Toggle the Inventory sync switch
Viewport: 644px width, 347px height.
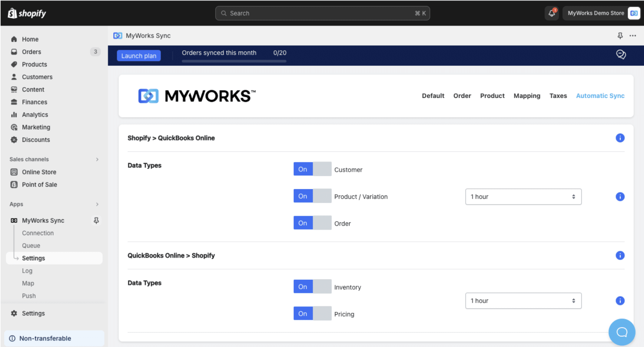point(312,286)
